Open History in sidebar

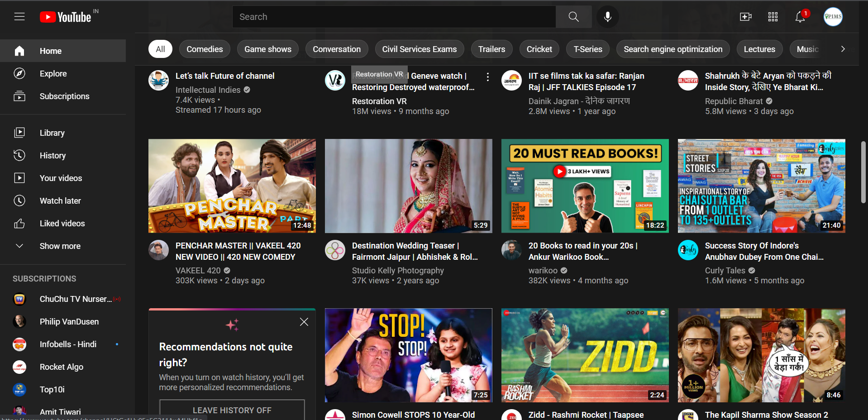click(63, 155)
